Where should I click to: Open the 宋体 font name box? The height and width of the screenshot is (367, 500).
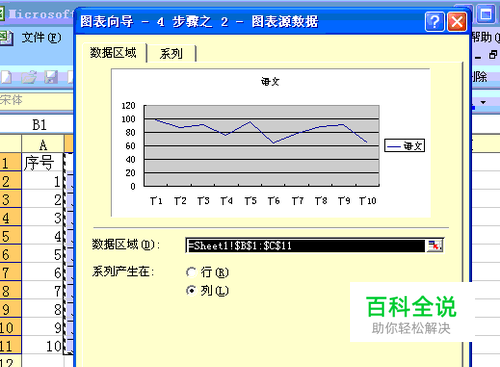36,100
